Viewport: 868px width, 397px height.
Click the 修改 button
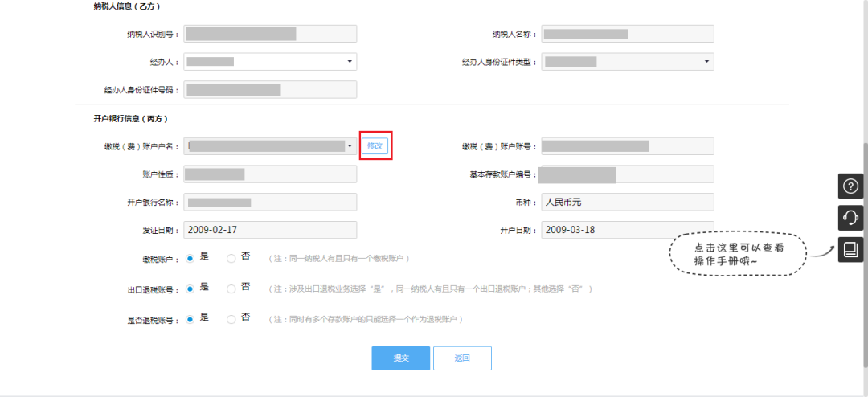click(x=375, y=145)
